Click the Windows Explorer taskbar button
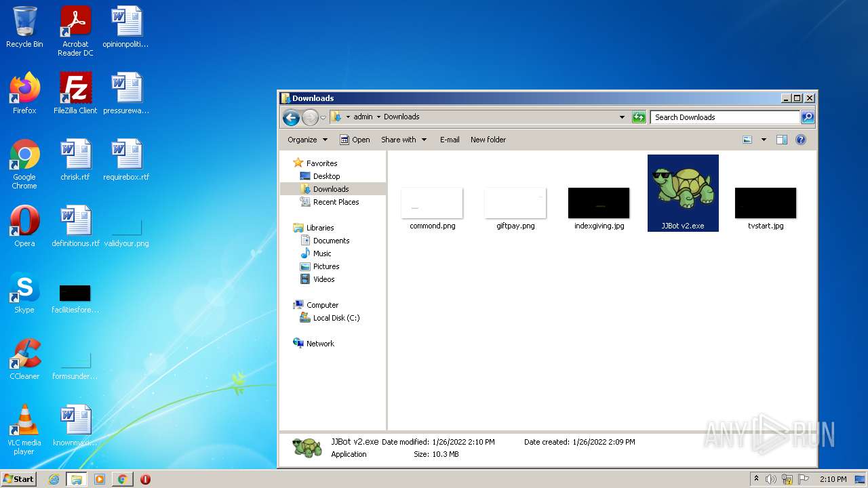The width and height of the screenshot is (868, 488). [x=77, y=479]
